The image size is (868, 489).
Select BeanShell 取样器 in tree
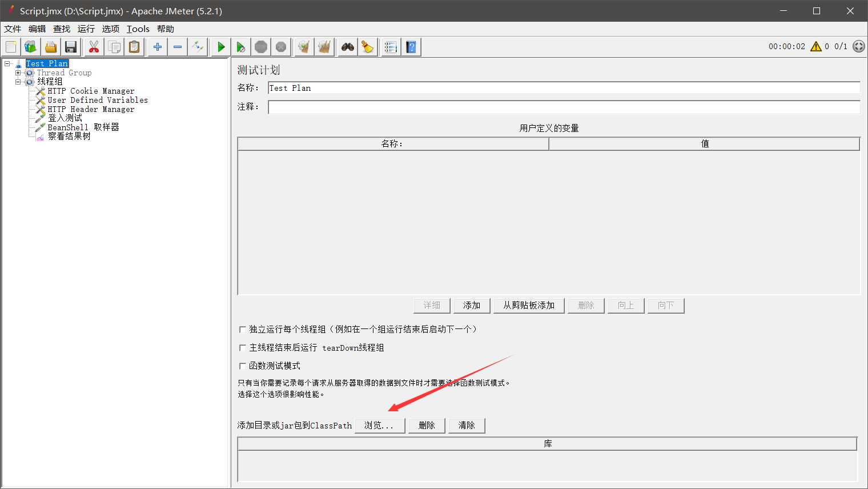tap(83, 127)
